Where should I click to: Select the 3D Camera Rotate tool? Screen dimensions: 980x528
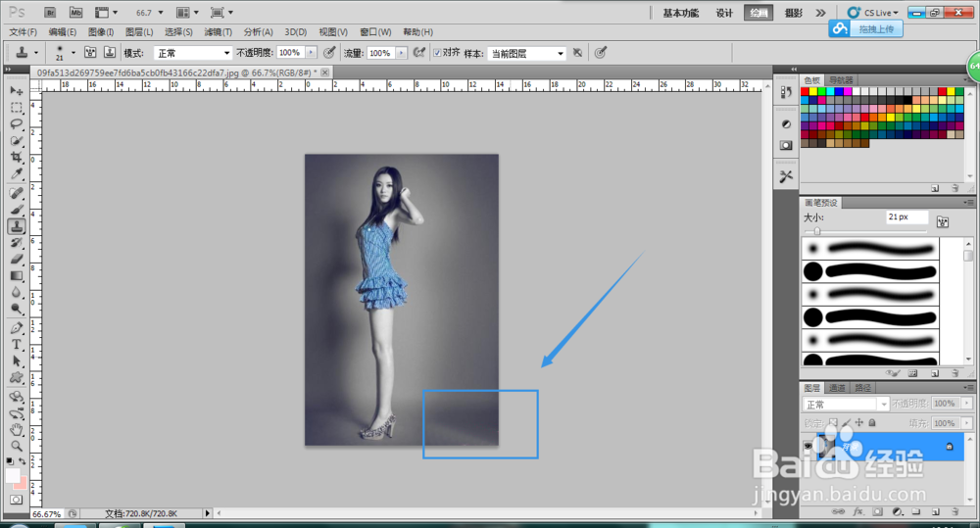pyautogui.click(x=17, y=413)
